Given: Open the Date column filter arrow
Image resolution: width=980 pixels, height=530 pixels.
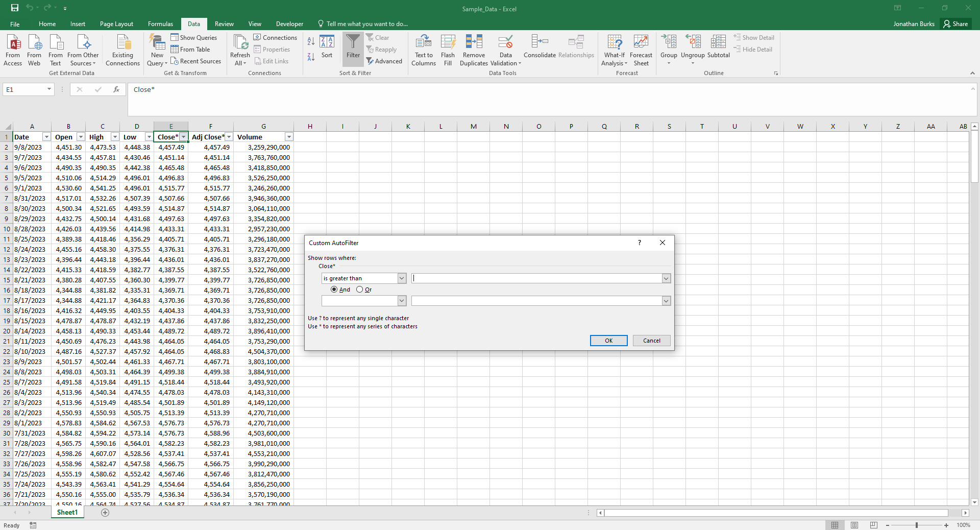Looking at the screenshot, I should [46, 137].
